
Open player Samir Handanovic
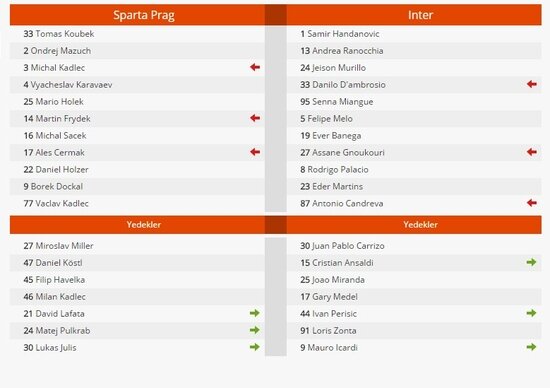coord(340,34)
